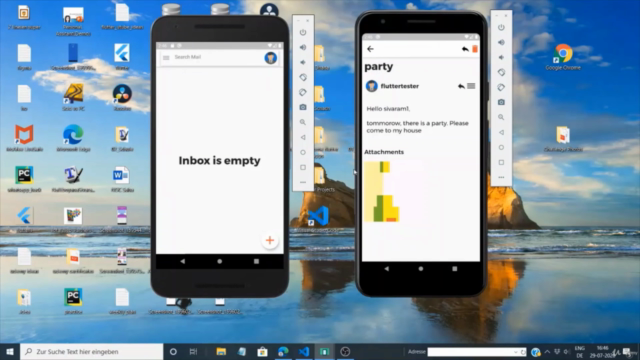Click zoom magnifier on left emulator toolbar
640x360 pixels.
pos(303,122)
